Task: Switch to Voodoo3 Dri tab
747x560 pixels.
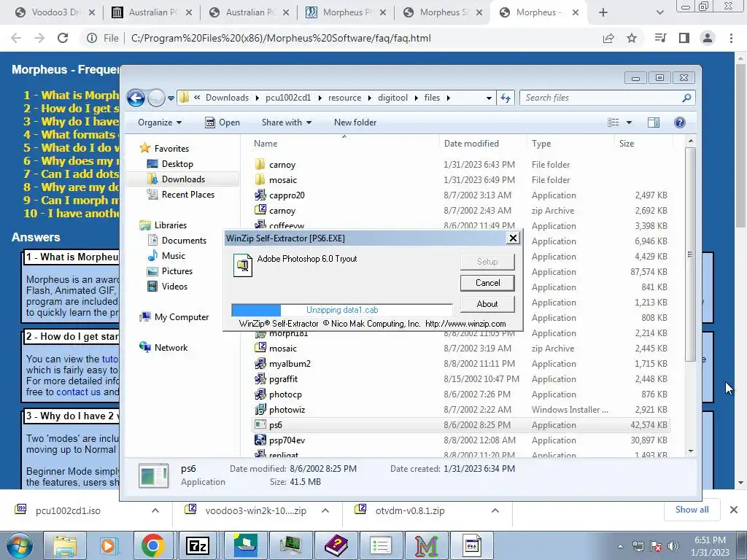Action: 55,12
